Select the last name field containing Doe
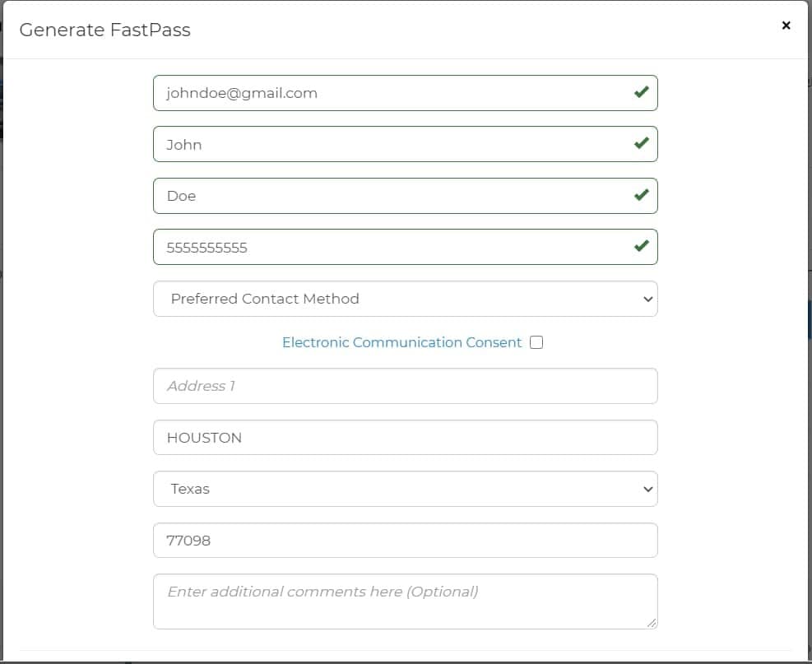Viewport: 812px width, 664px height. tap(405, 196)
